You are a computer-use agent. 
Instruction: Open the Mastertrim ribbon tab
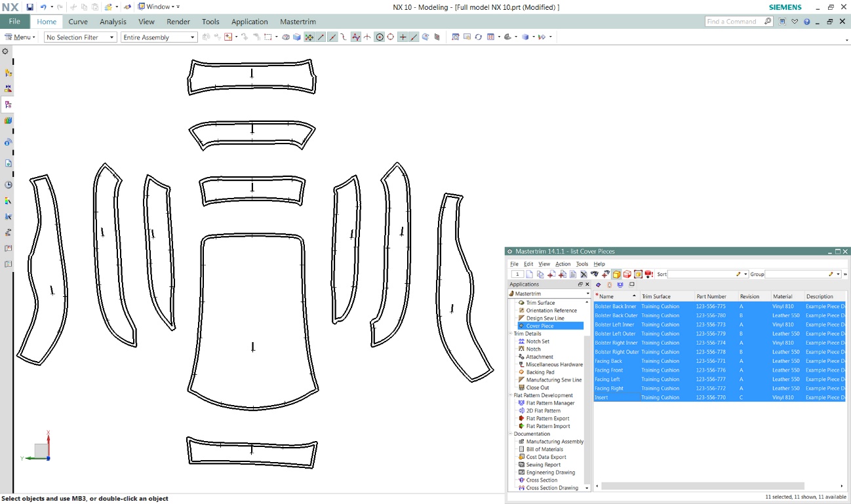[x=298, y=22]
